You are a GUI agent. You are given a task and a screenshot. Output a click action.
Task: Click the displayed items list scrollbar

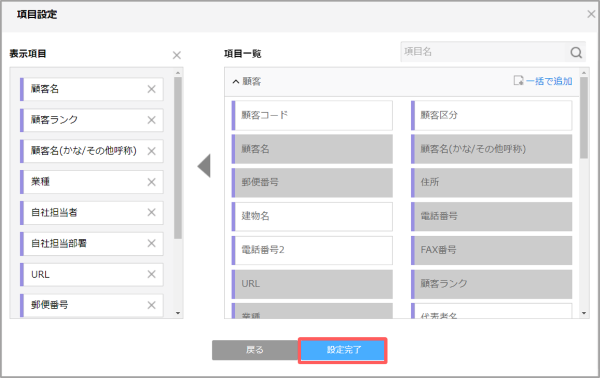click(178, 158)
